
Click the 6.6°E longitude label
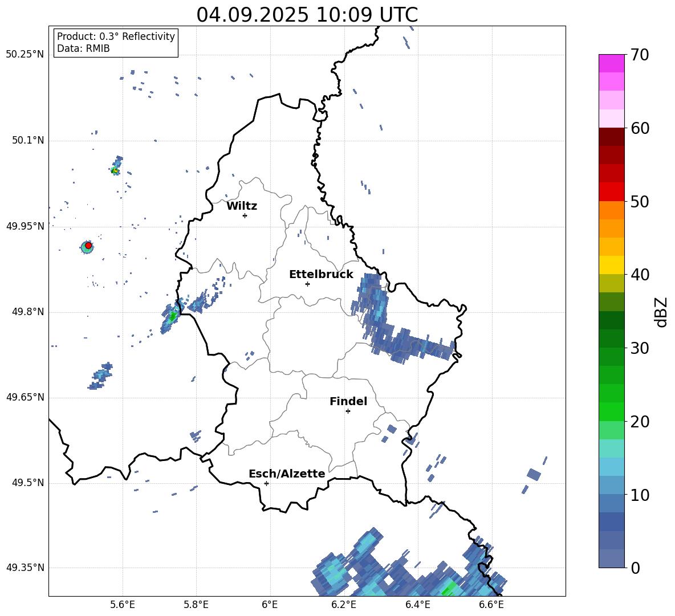pos(491,605)
